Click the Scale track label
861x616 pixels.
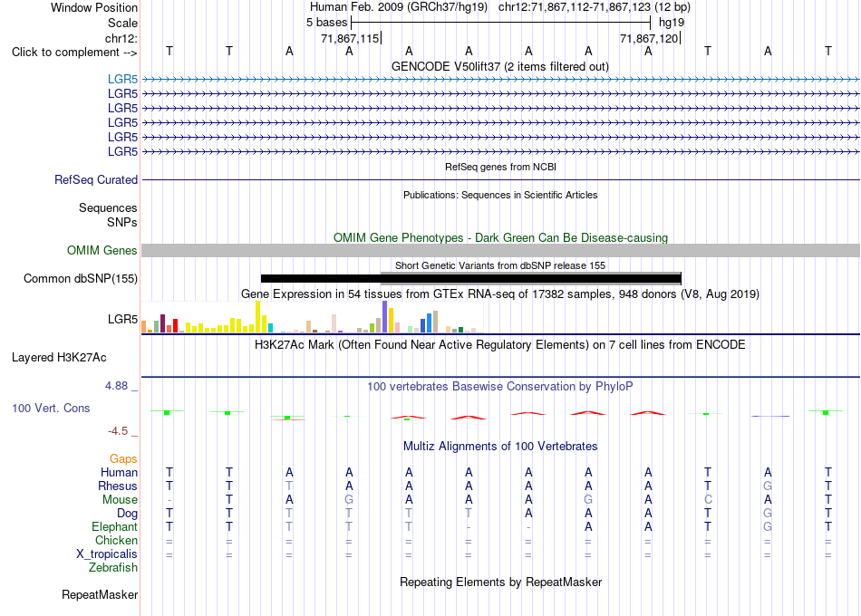pos(122,23)
